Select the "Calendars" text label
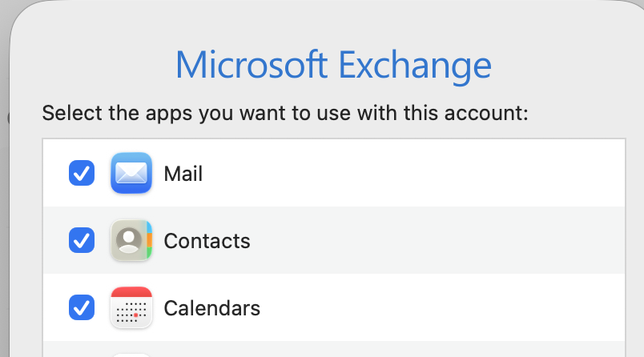644x357 pixels. pos(211,308)
